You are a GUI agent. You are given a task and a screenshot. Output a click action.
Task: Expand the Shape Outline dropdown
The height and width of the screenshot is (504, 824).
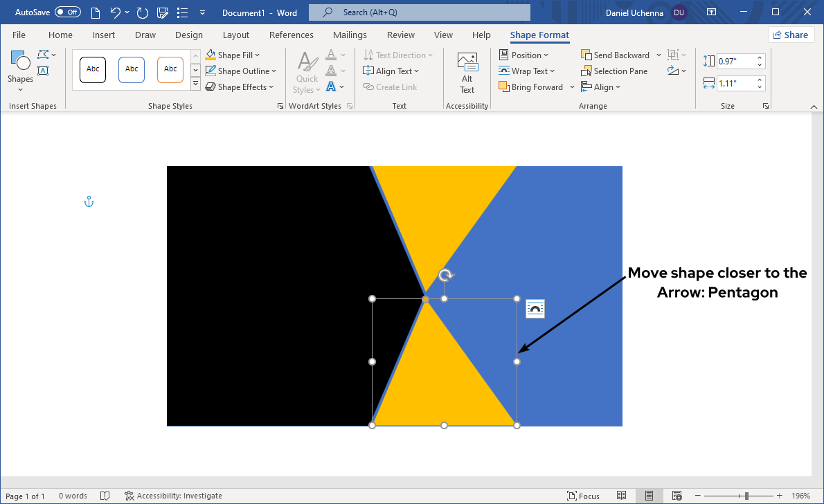274,71
